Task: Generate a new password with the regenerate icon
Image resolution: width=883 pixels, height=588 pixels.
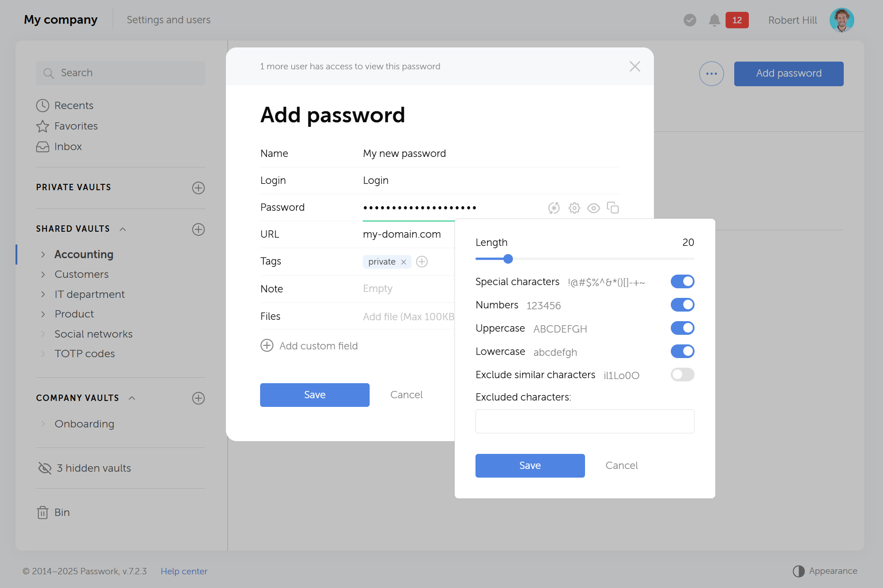Action: point(554,208)
